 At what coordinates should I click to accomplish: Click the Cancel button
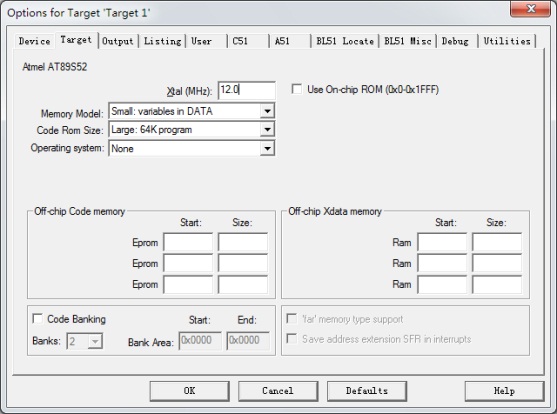[x=278, y=391]
